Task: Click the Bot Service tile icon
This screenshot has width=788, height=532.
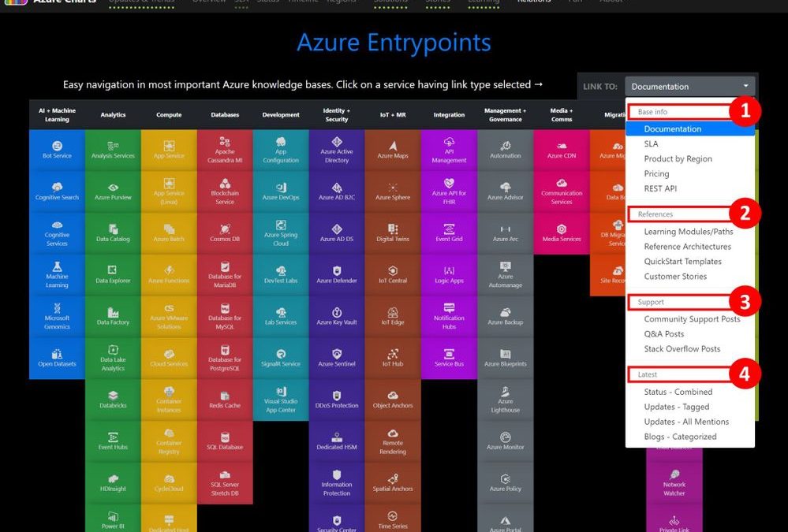Action: click(x=57, y=145)
